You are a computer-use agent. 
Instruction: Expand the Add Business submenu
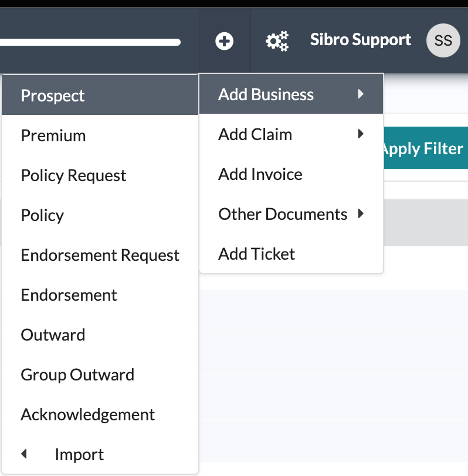pyautogui.click(x=267, y=94)
